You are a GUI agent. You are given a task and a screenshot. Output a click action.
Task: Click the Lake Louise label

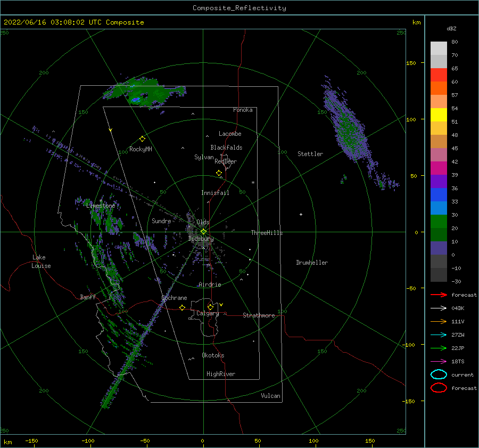[41, 262]
